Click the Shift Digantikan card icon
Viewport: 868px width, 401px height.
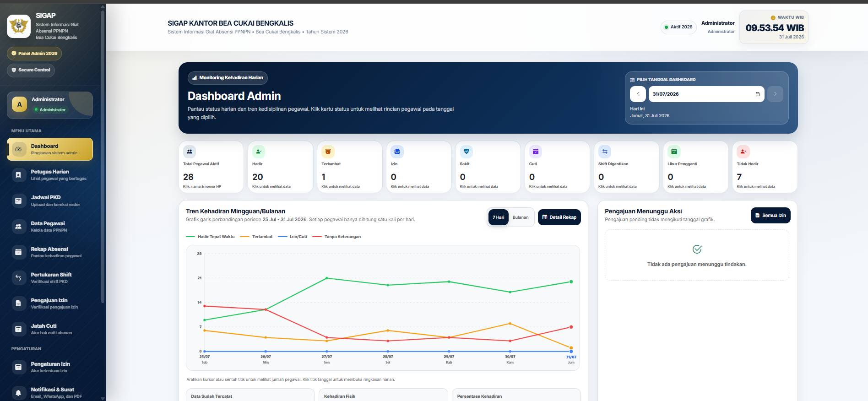point(605,152)
